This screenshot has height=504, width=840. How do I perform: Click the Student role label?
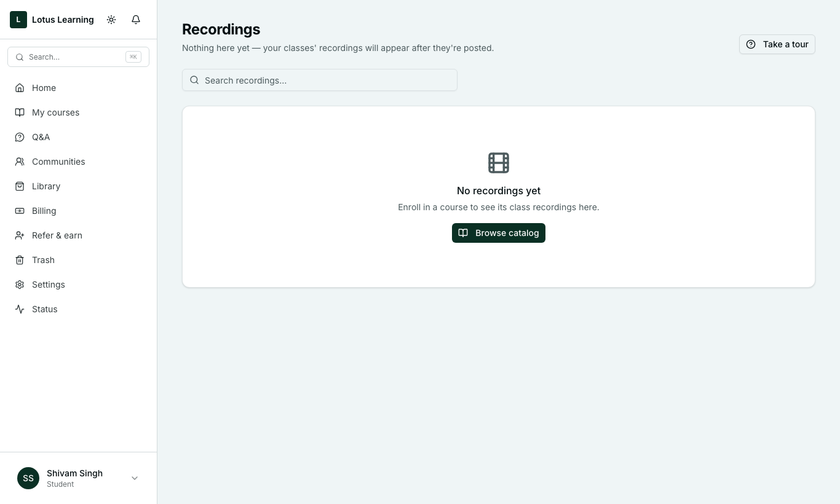click(60, 484)
